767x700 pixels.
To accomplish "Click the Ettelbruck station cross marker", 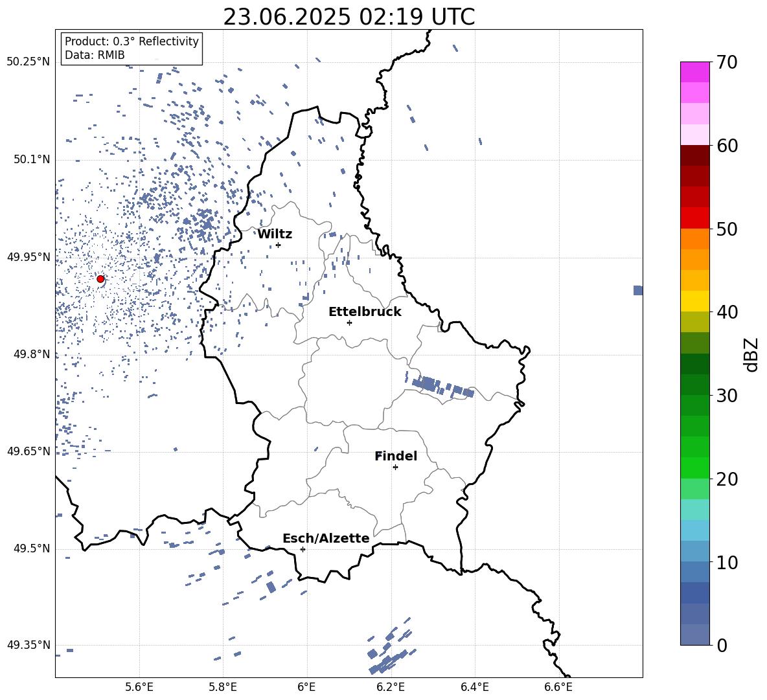I will (349, 322).
